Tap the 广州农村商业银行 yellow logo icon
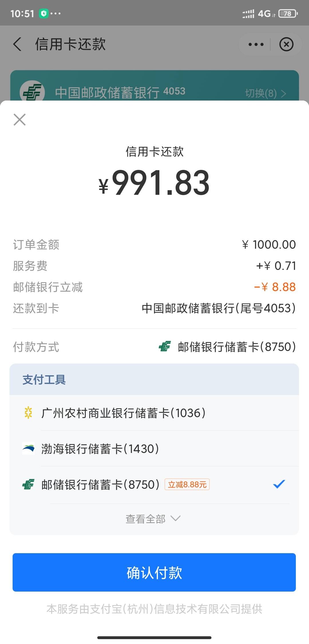Viewport: 309px width, 644px height. point(28,413)
